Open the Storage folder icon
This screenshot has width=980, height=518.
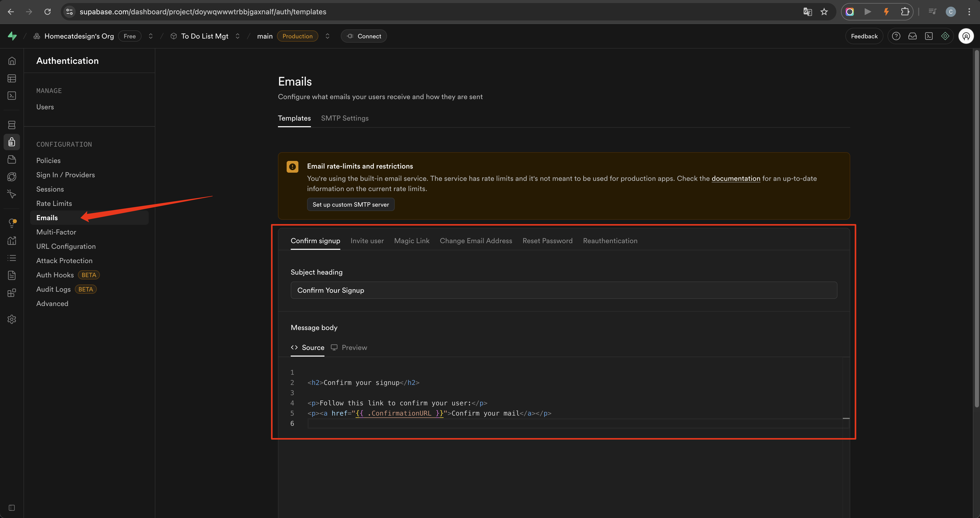12,159
